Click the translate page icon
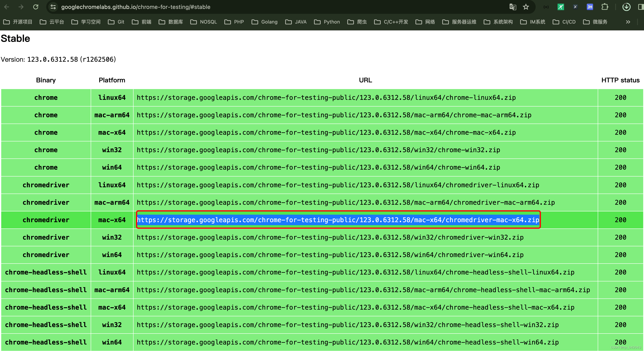This screenshot has height=351, width=644. [x=513, y=7]
